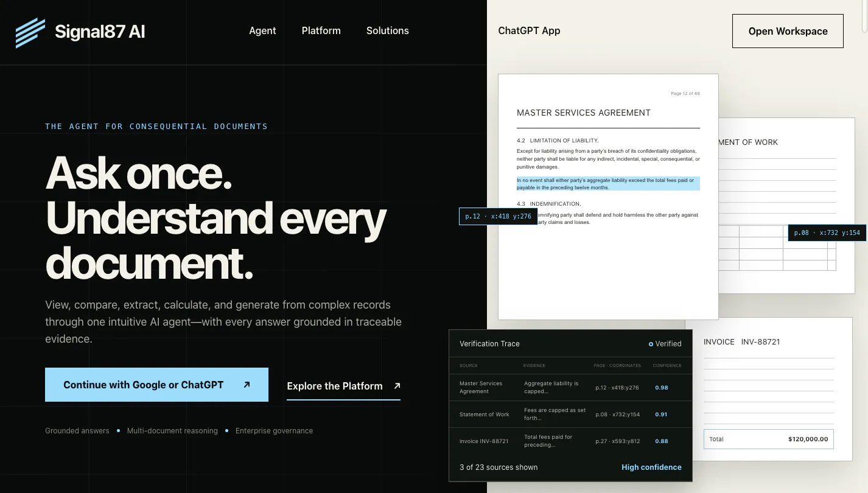Viewport: 868px width, 493px height.
Task: Click the p.12 · x418:y276 trace coordinates
Action: (617, 388)
